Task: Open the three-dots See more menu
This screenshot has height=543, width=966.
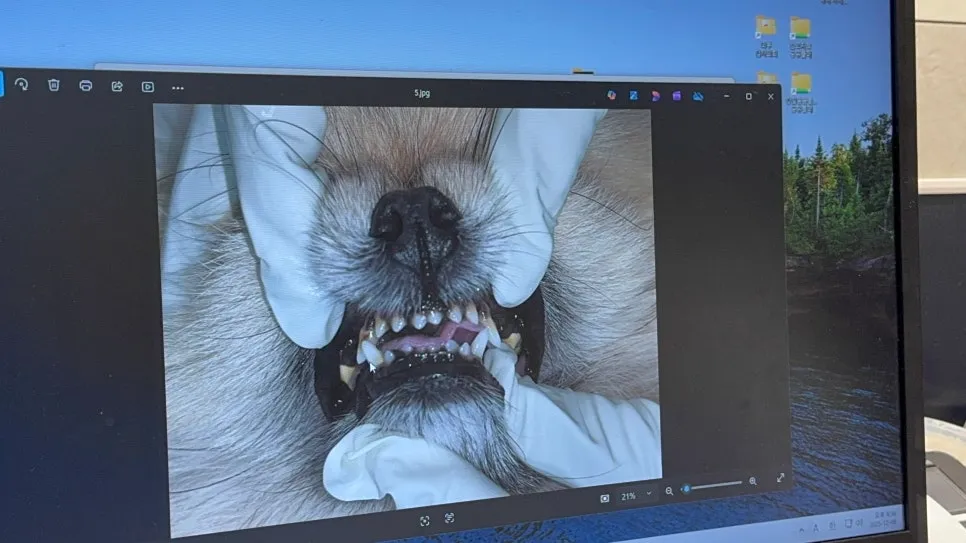Action: 178,88
